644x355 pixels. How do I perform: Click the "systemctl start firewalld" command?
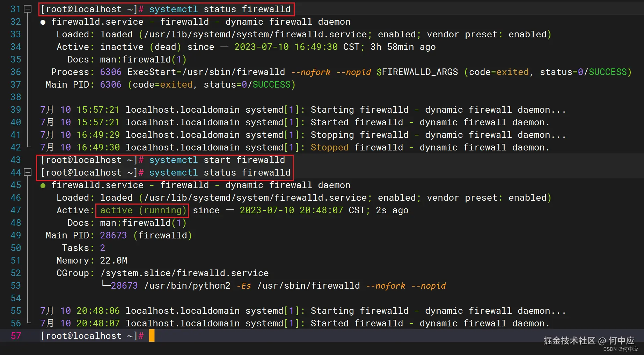point(217,160)
